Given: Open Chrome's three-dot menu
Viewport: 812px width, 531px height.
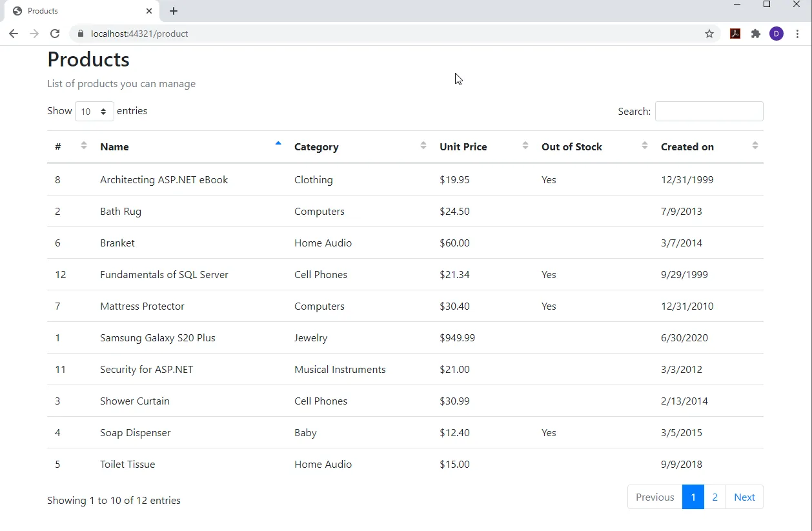Looking at the screenshot, I should click(x=798, y=34).
